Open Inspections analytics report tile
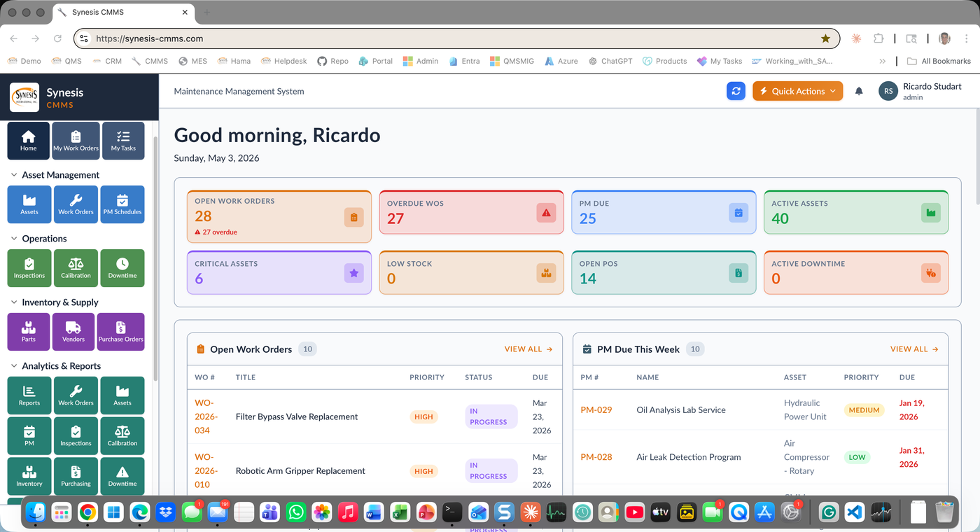 (x=76, y=436)
